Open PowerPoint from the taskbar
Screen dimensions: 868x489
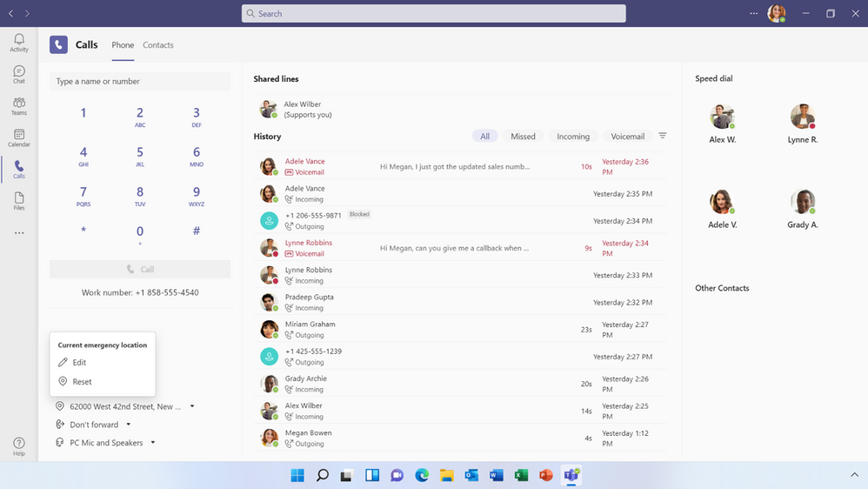tap(546, 475)
